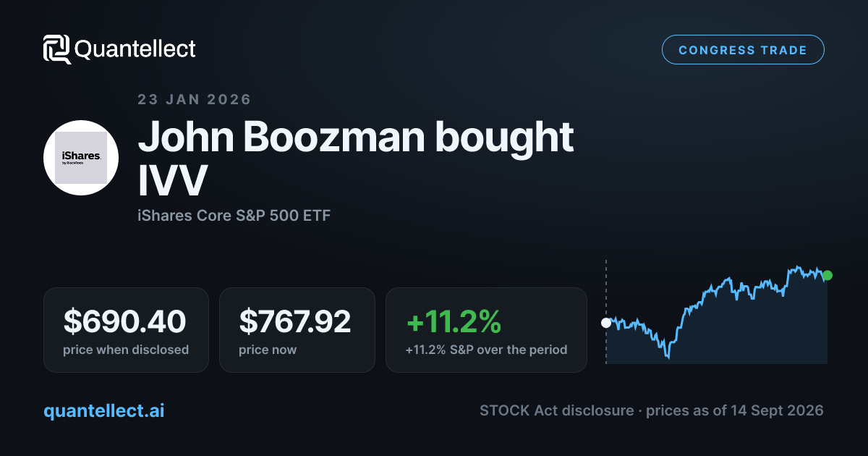The height and width of the screenshot is (456, 868).
Task: Click the white start dot on chart
Action: (x=606, y=323)
